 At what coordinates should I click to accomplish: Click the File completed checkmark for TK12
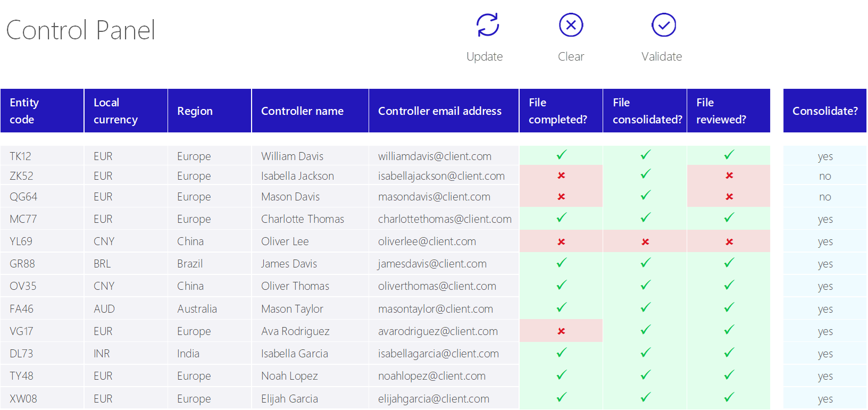(x=561, y=155)
